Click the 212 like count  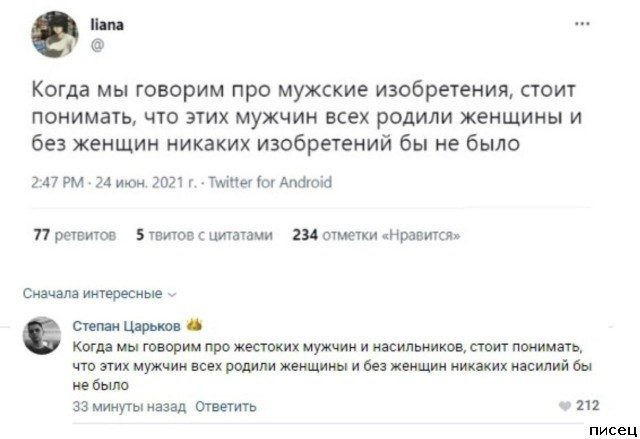click(x=588, y=406)
